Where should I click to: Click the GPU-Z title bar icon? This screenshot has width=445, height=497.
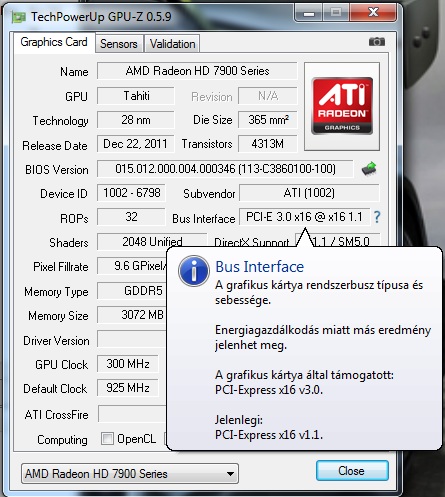coord(19,17)
